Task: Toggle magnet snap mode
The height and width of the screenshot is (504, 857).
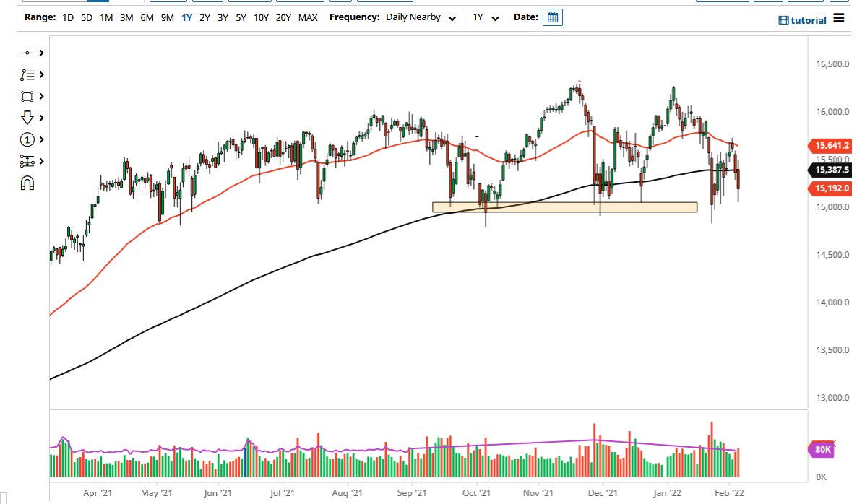Action: tap(29, 182)
